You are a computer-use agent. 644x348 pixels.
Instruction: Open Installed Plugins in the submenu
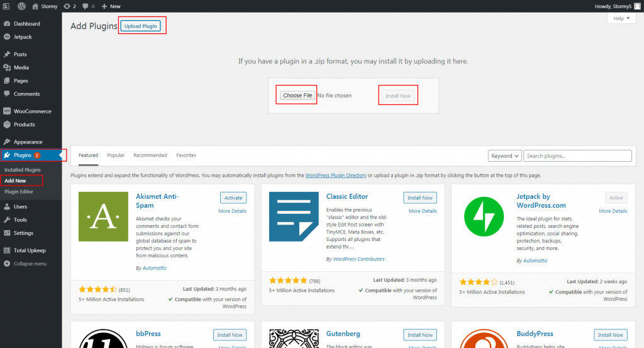23,170
